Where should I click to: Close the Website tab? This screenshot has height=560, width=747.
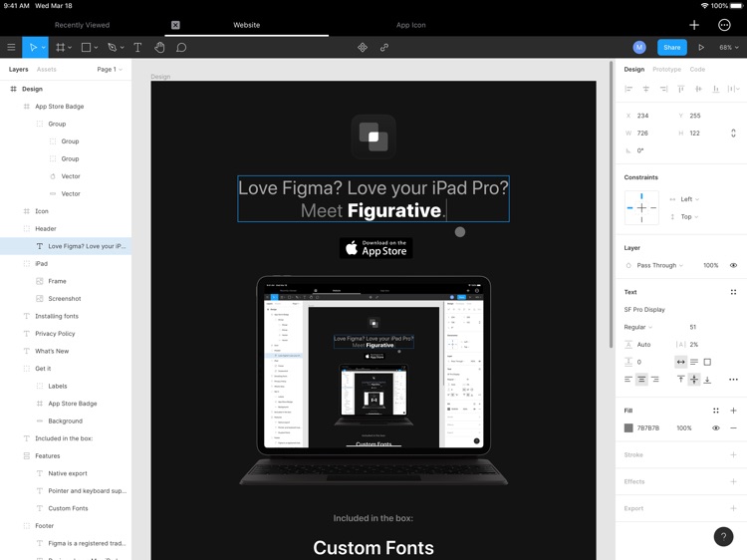[x=175, y=25]
